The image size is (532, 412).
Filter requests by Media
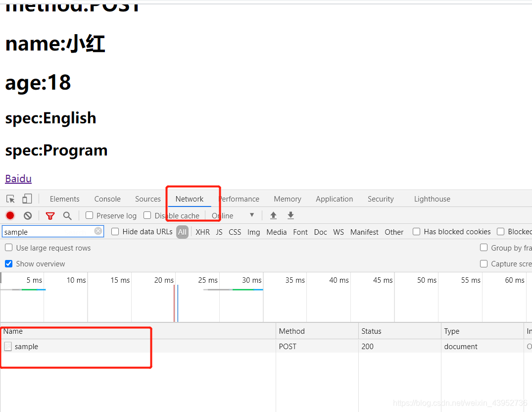click(277, 232)
